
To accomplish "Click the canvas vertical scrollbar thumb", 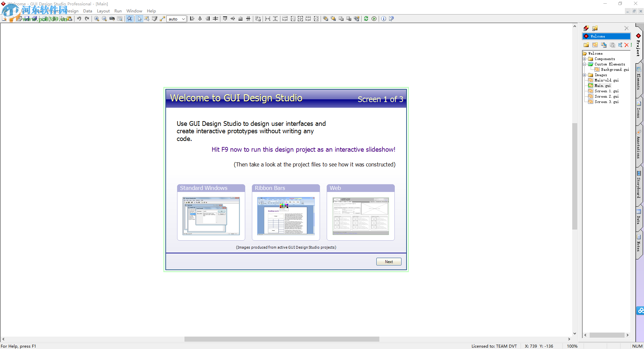I will click(x=575, y=177).
